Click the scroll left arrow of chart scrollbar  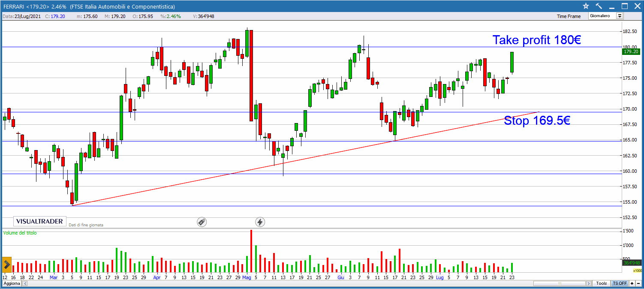[x=25, y=283]
